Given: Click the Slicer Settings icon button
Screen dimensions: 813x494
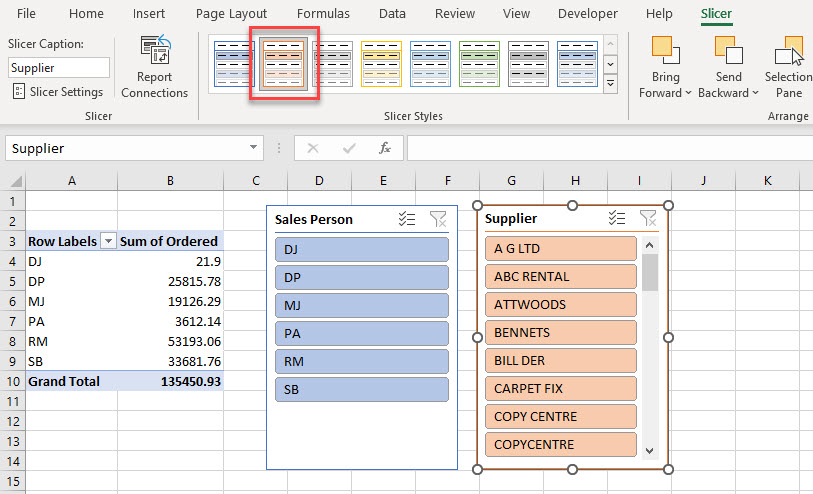Looking at the screenshot, I should click(x=20, y=92).
